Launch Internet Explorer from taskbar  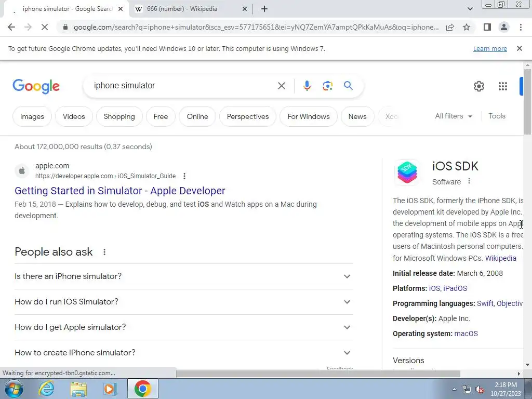46,389
